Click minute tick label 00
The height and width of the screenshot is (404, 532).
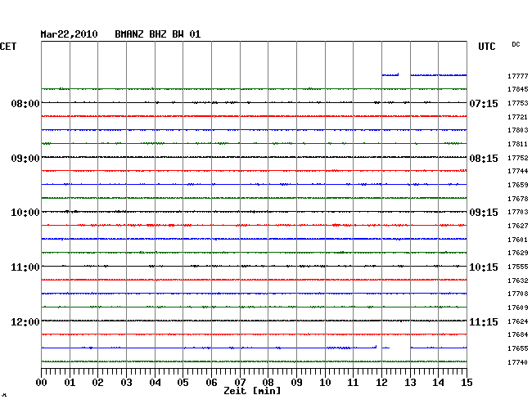(x=42, y=383)
